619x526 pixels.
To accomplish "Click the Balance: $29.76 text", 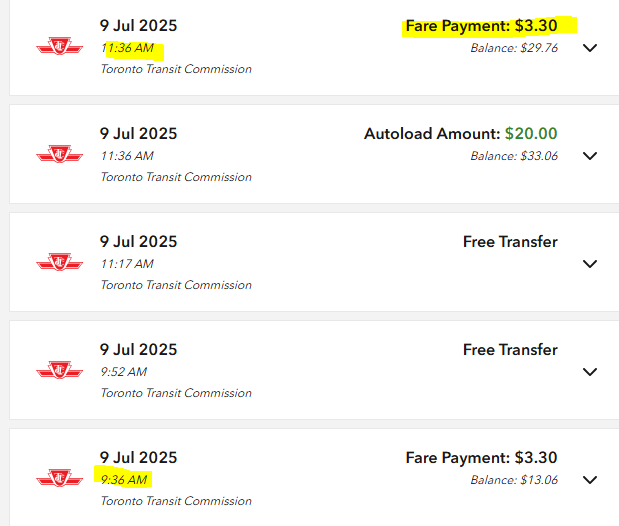I will 514,47.
